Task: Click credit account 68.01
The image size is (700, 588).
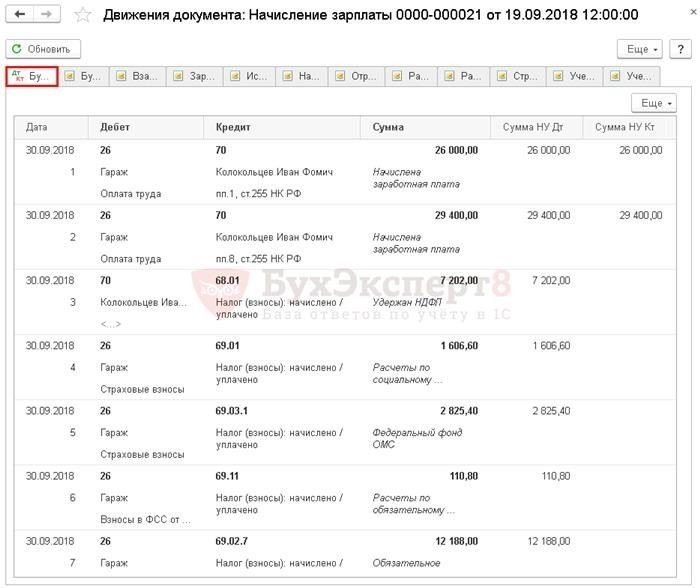Action: 227,281
